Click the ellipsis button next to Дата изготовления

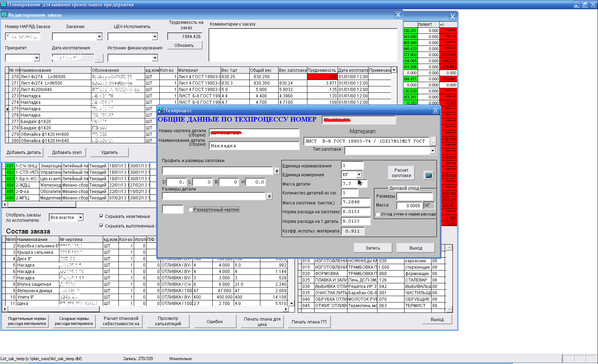pyautogui.click(x=99, y=58)
